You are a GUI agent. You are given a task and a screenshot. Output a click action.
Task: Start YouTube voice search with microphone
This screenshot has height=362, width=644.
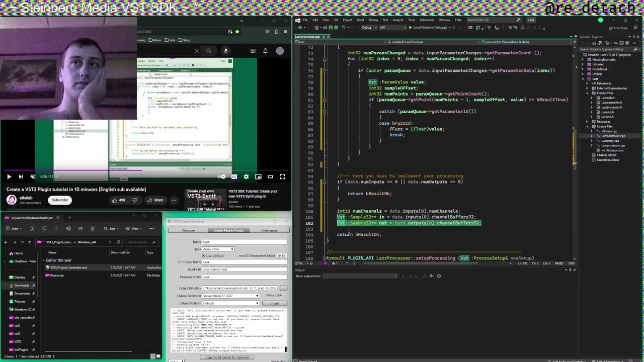(x=226, y=51)
